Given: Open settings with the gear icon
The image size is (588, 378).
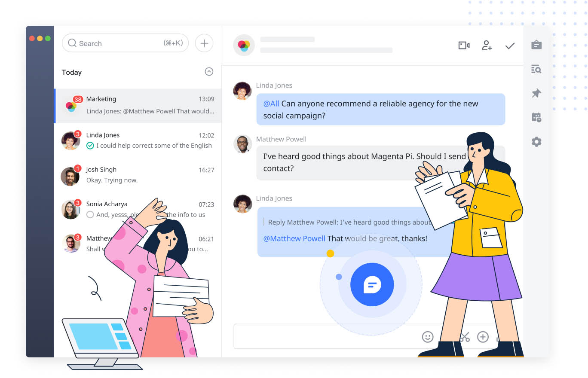Looking at the screenshot, I should tap(536, 142).
